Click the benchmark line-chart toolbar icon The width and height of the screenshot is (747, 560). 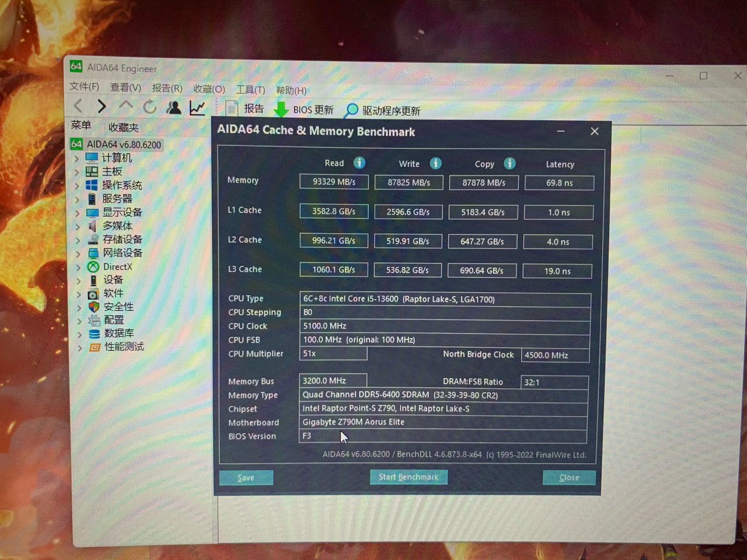click(197, 107)
